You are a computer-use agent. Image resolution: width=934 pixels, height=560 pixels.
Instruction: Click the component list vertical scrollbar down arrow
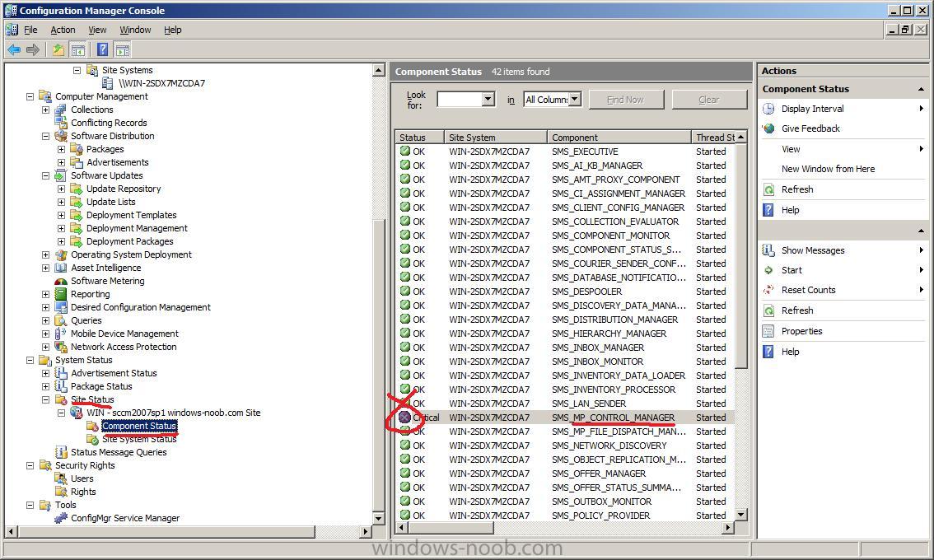tap(741, 516)
